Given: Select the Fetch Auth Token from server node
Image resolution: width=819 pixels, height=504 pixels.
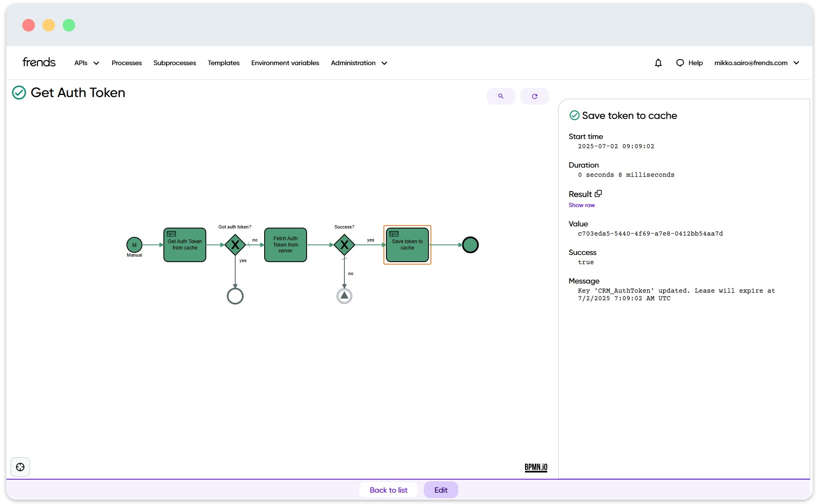Looking at the screenshot, I should [x=285, y=245].
